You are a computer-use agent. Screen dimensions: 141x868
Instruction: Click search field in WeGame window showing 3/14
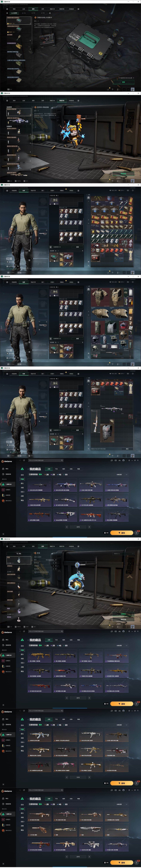[x=46, y=460]
